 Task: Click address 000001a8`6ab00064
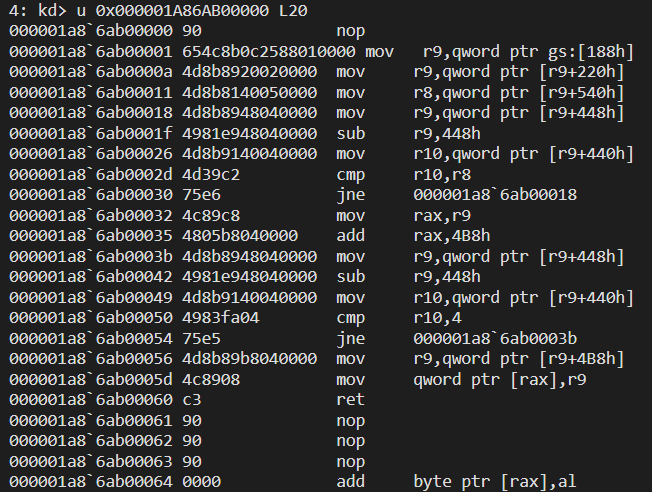[x=91, y=482]
